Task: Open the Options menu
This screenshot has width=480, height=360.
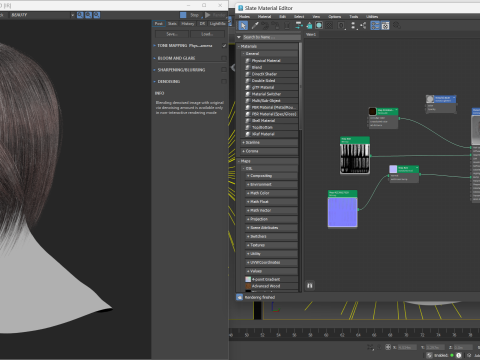Action: [x=335, y=17]
